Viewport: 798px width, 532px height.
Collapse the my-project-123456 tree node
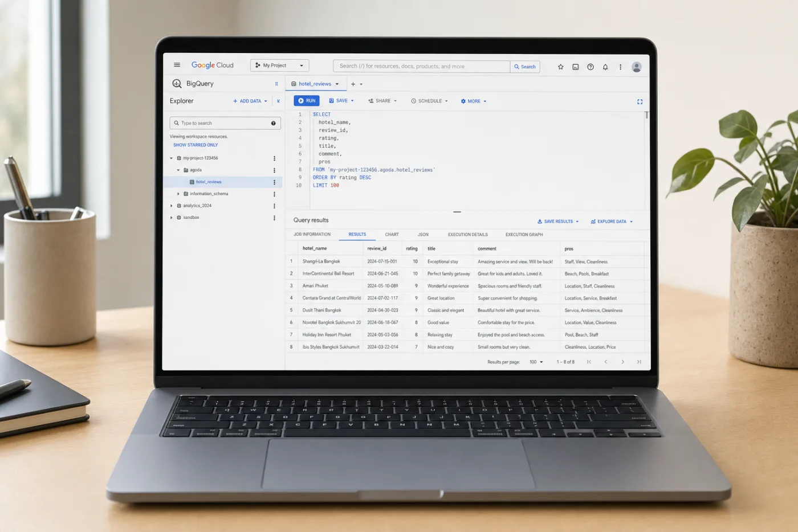click(x=171, y=158)
